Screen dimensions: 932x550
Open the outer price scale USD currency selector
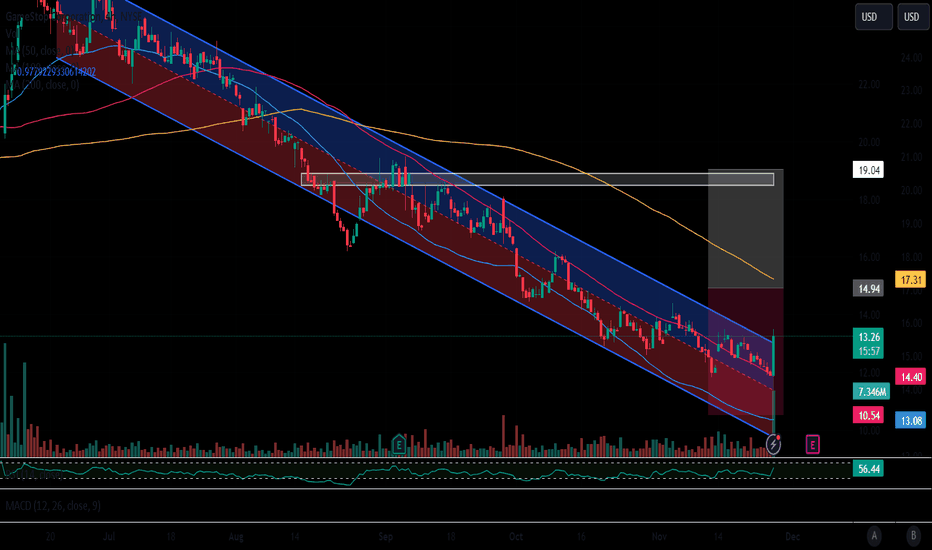tap(912, 17)
